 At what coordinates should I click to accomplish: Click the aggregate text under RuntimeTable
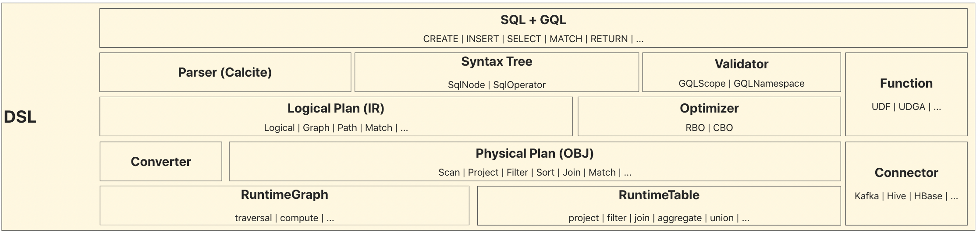[679, 218]
